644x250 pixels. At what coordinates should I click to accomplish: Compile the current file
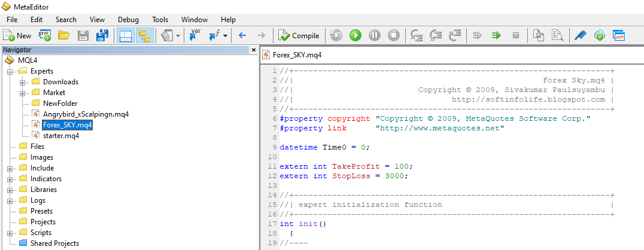299,36
